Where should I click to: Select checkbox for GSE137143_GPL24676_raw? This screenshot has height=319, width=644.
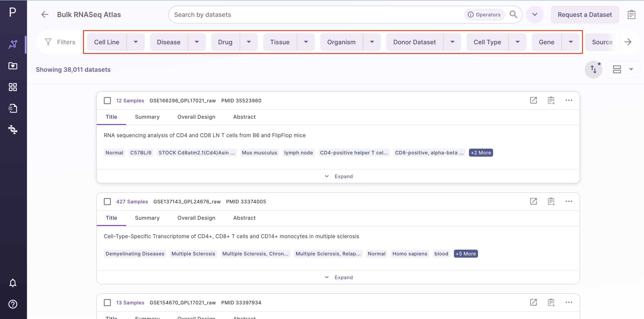point(107,202)
